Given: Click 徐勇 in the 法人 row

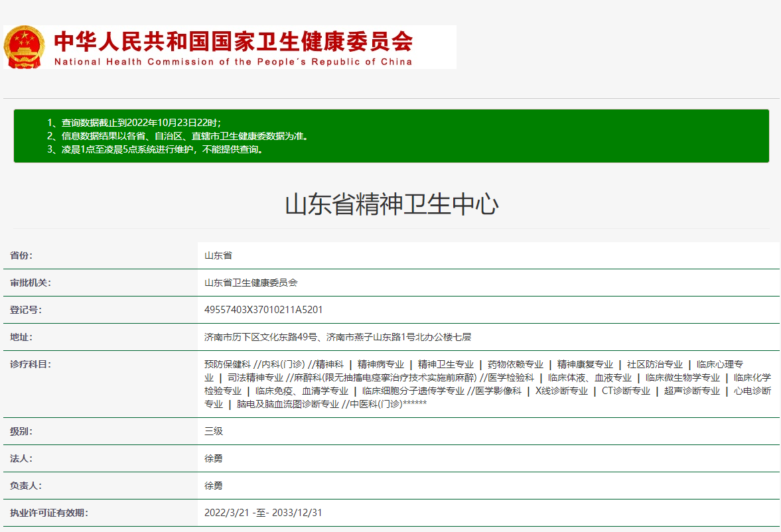Looking at the screenshot, I should (x=214, y=459).
